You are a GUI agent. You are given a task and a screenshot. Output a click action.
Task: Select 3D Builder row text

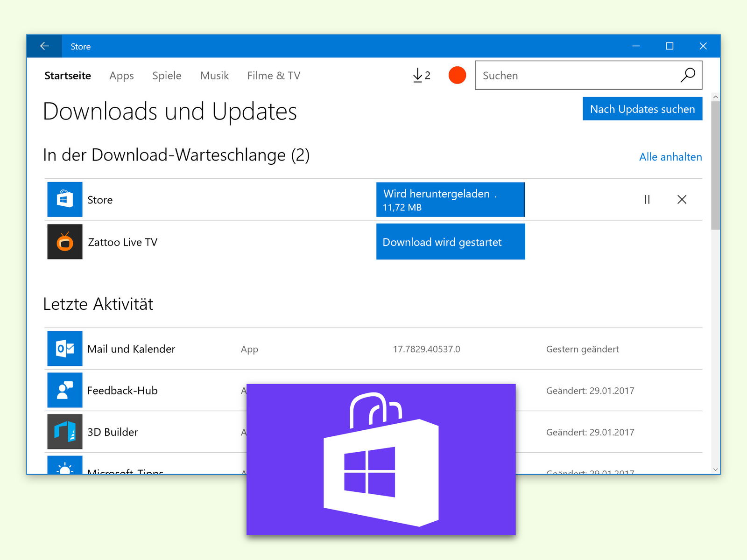pos(113,432)
